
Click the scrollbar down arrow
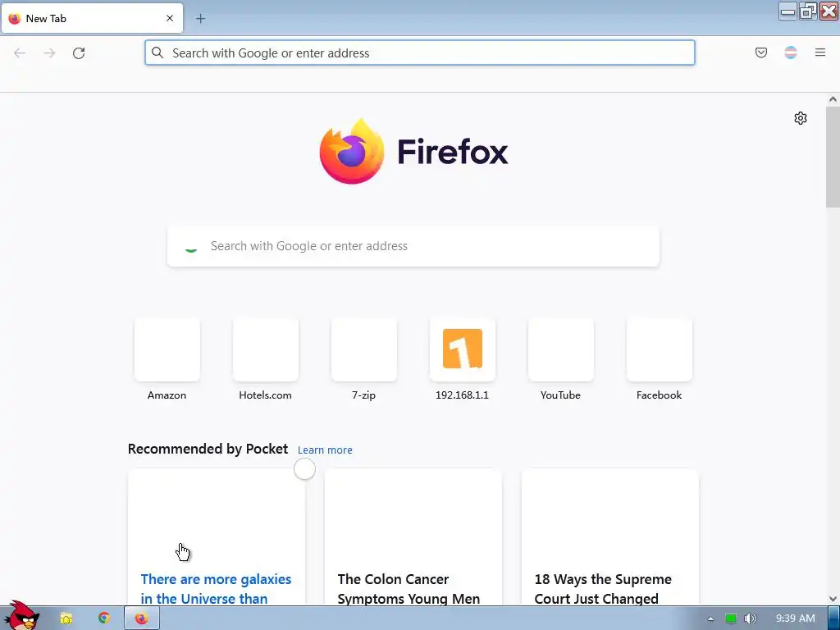point(833,599)
